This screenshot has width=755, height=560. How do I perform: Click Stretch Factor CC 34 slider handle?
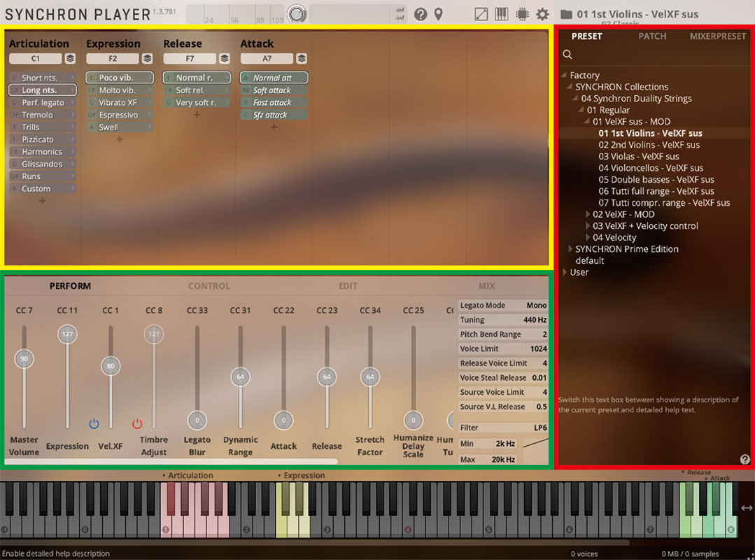369,377
